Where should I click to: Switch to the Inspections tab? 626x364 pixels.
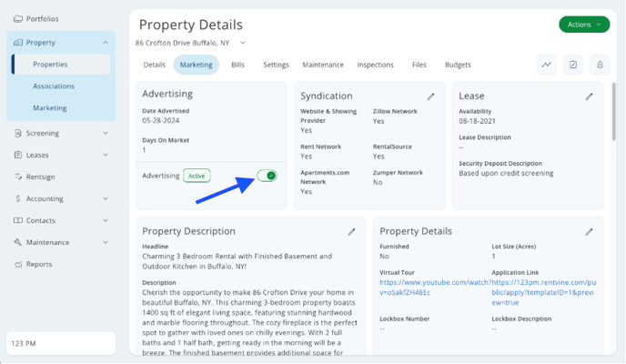[x=375, y=66]
